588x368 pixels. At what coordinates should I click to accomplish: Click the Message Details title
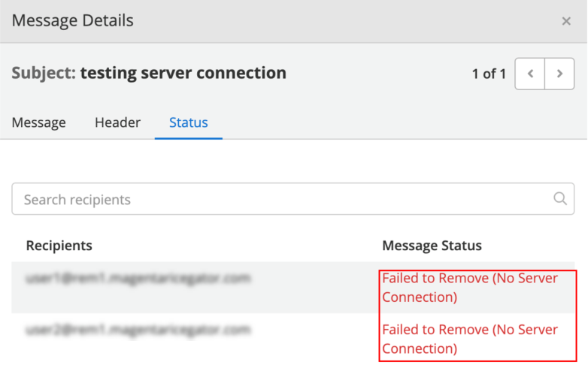[72, 21]
